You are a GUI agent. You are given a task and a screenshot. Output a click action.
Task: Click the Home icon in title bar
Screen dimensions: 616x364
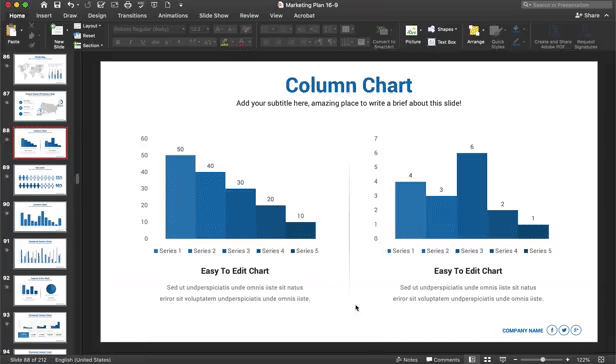[x=44, y=5]
